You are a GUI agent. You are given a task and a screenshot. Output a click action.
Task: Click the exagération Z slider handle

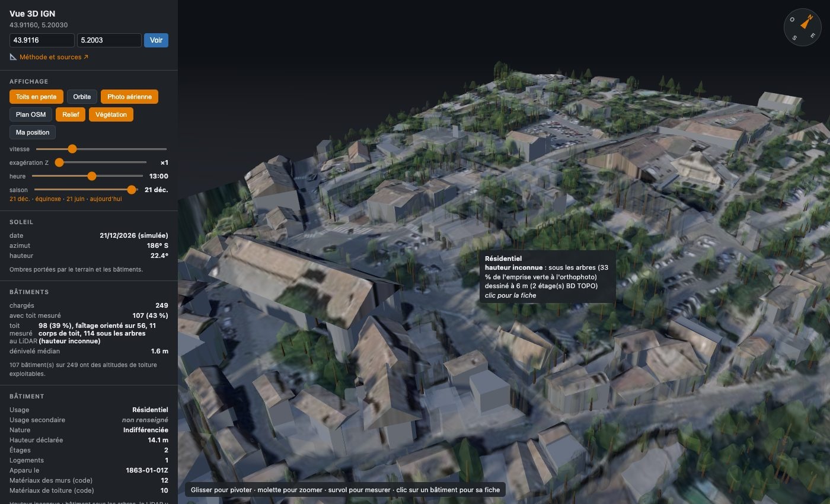tap(59, 162)
